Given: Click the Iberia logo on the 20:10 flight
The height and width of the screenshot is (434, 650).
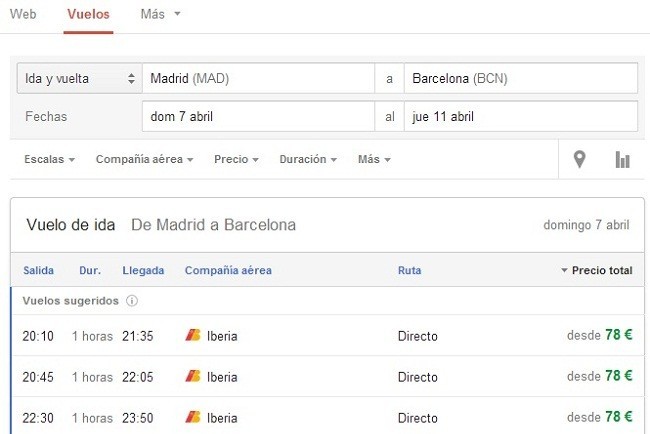Looking at the screenshot, I should 193,335.
